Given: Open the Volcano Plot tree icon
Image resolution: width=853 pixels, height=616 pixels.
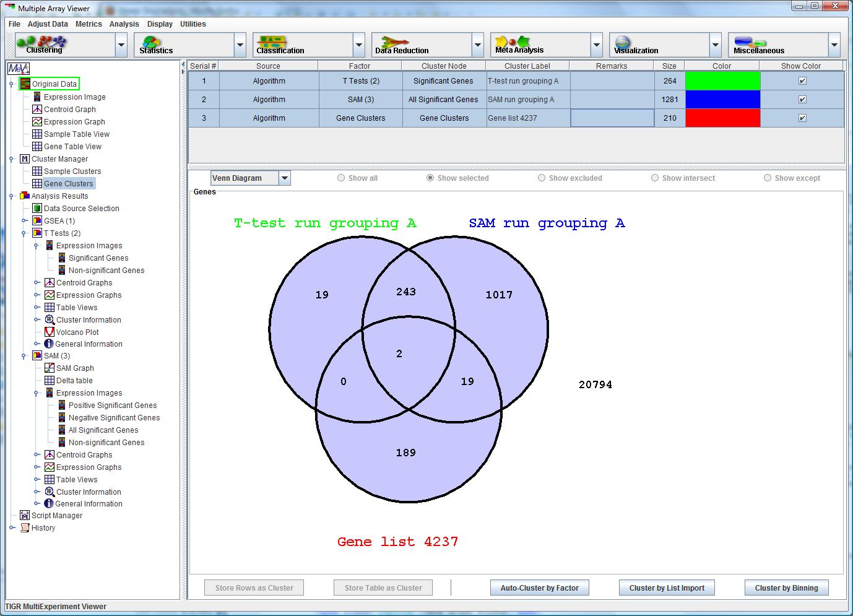Looking at the screenshot, I should (x=50, y=332).
